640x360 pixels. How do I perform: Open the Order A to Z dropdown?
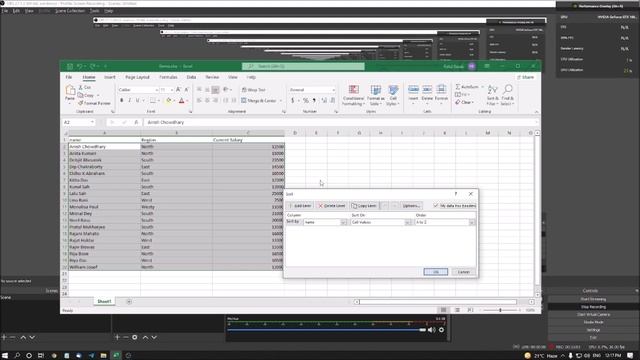[471, 222]
